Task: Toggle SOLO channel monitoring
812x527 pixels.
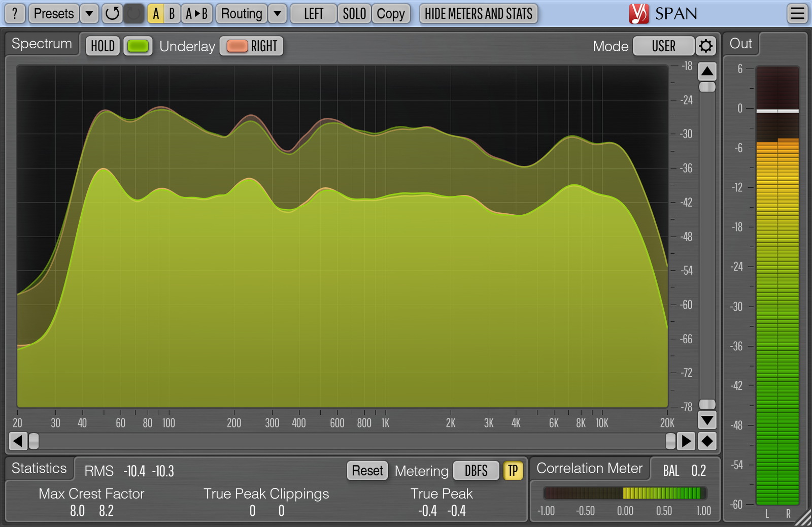Action: click(354, 14)
